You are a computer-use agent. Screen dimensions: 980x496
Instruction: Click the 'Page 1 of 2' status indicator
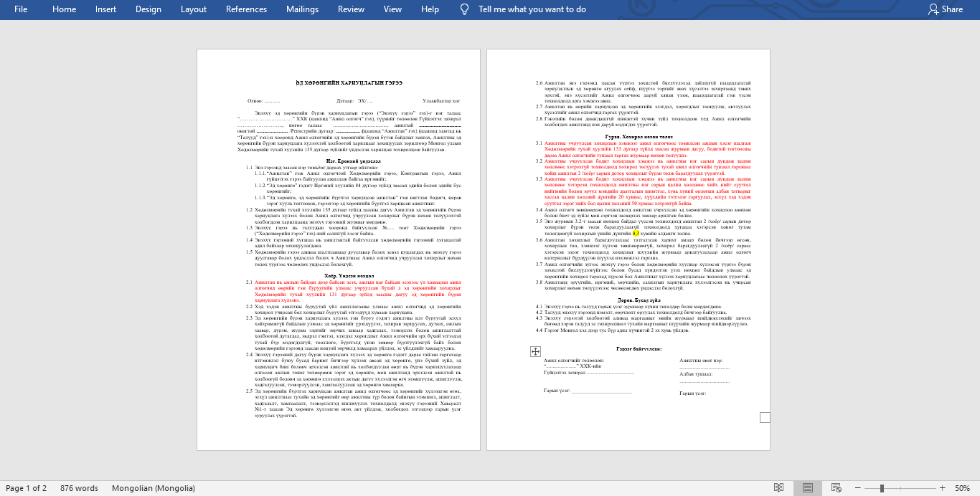[26, 488]
